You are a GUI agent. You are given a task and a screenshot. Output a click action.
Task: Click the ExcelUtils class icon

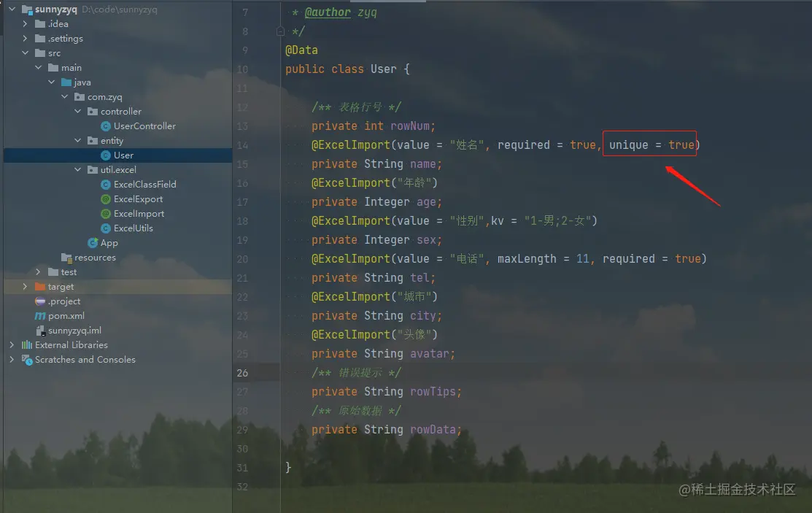(x=106, y=228)
